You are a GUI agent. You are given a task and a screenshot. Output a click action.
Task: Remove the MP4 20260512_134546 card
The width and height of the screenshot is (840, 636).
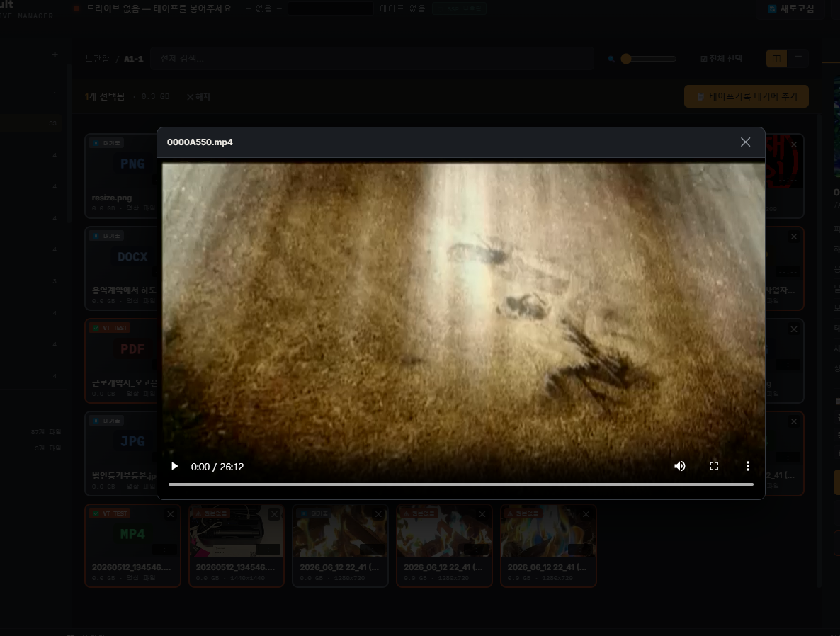(x=171, y=514)
